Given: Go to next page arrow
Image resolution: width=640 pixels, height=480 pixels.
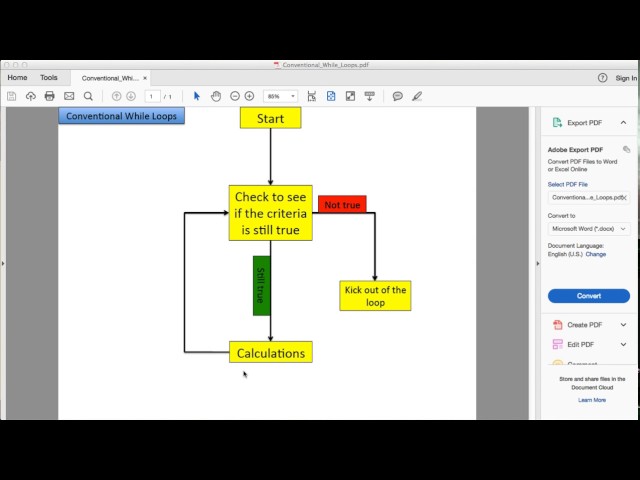Looking at the screenshot, I should [131, 96].
